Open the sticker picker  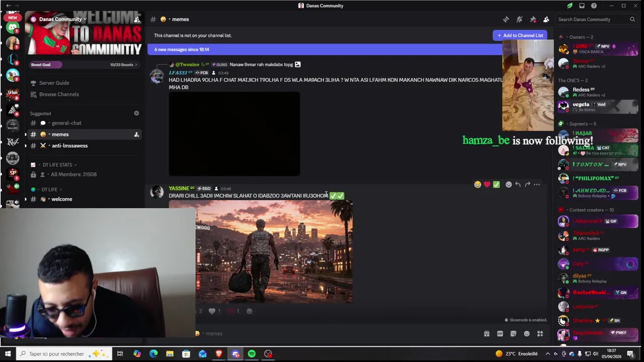pyautogui.click(x=513, y=333)
